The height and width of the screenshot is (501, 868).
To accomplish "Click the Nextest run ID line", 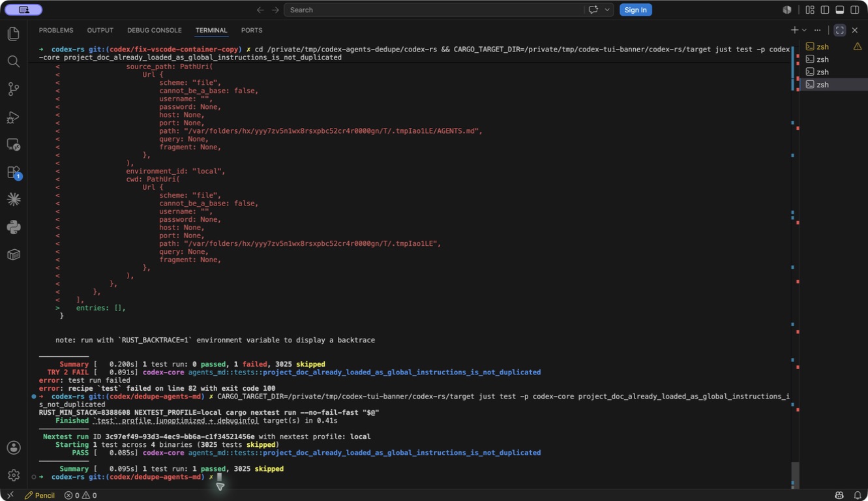I will 207,436.
